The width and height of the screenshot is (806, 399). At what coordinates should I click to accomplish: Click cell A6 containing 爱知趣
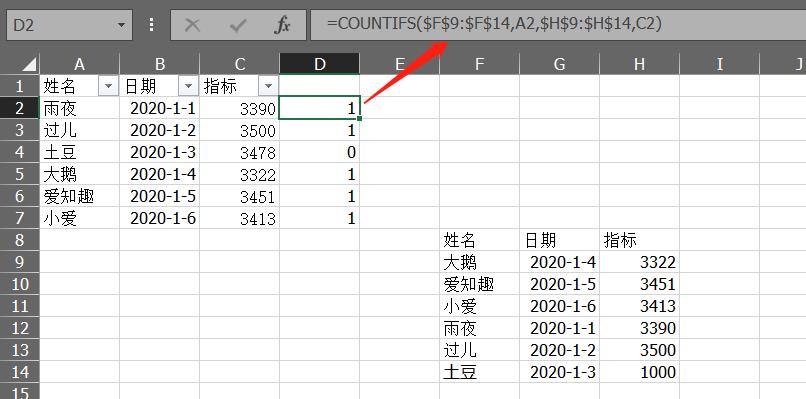(80, 196)
